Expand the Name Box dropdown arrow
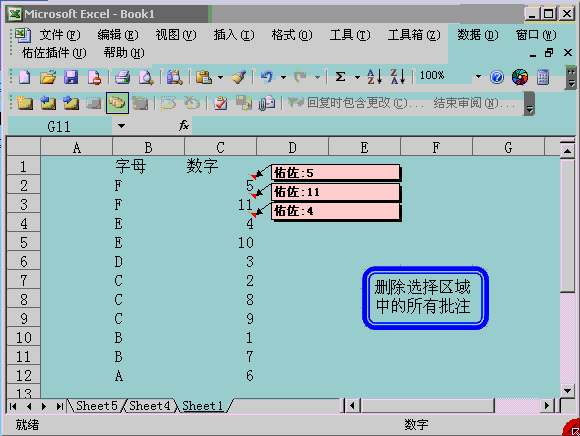The width and height of the screenshot is (580, 436). point(121,126)
